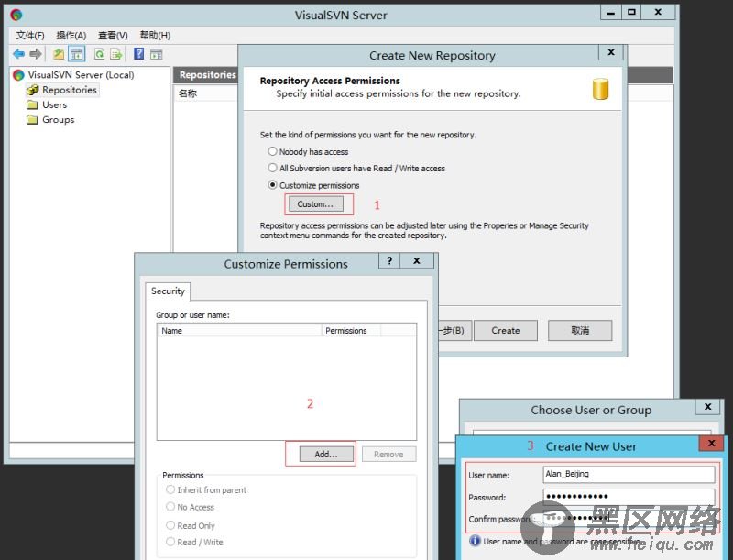Toggle the Show/Hide Console Tree icon

(77, 54)
